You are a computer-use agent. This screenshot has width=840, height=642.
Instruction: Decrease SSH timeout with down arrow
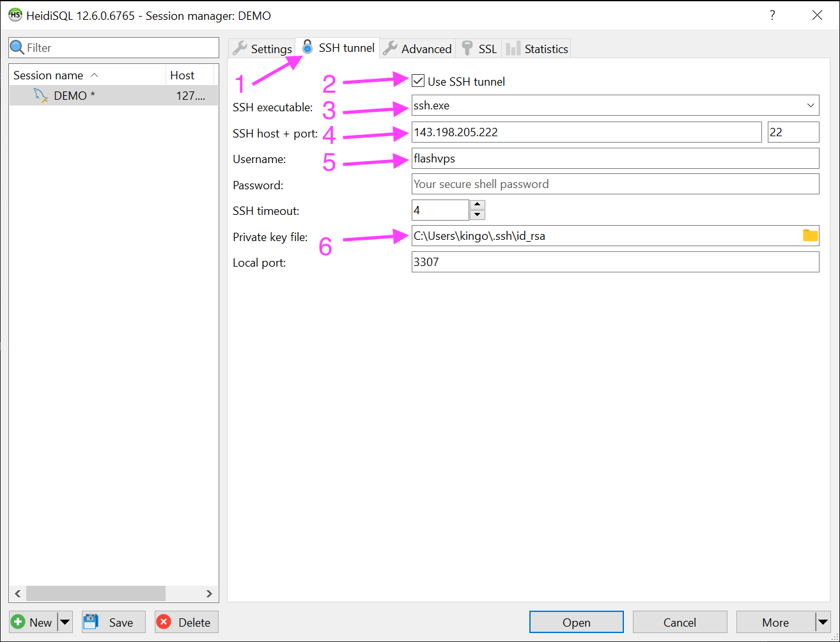(x=478, y=215)
